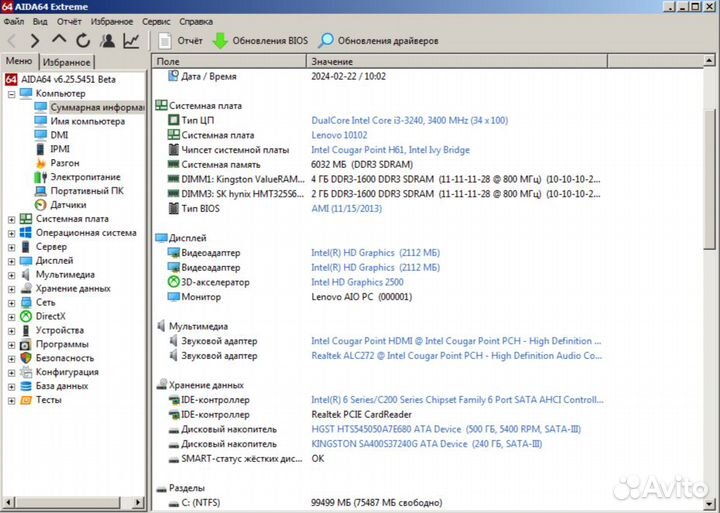Expand the Мультимедиа tree node

coord(11,275)
